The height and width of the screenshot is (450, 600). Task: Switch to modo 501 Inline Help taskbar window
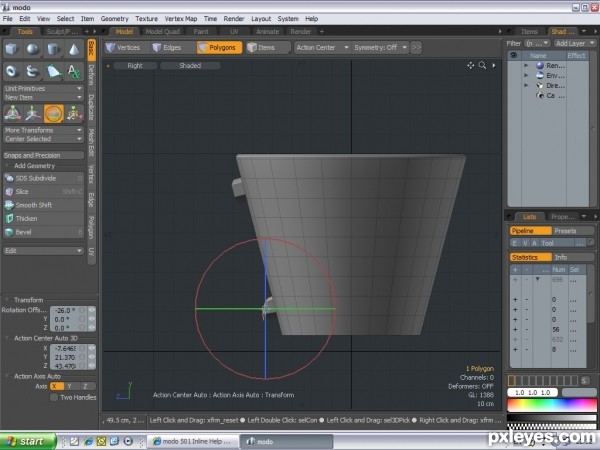coord(193,441)
